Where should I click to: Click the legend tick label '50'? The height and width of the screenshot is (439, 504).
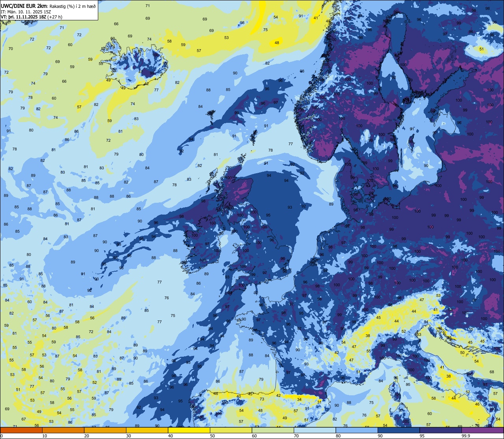pos(212,436)
